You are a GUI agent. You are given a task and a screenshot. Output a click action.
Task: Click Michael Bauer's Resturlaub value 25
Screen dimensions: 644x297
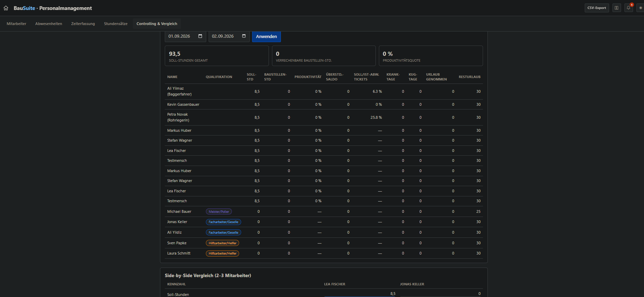(x=478, y=211)
